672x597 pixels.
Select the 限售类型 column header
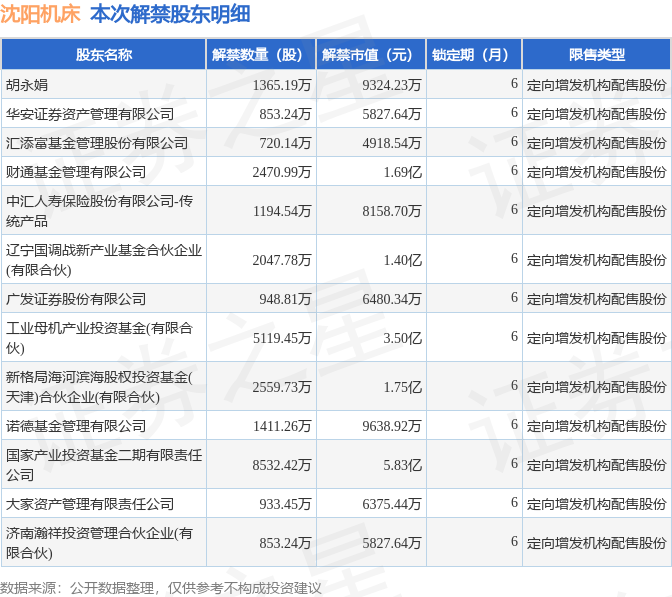pyautogui.click(x=596, y=55)
